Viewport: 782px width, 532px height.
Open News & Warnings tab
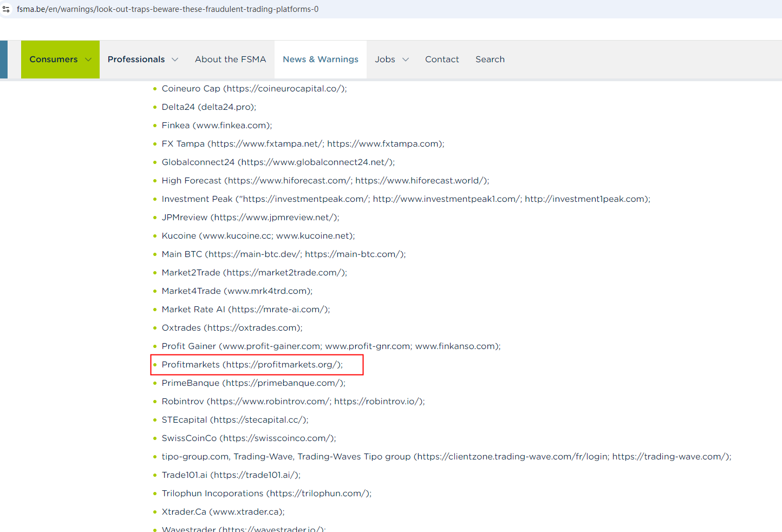[320, 60]
